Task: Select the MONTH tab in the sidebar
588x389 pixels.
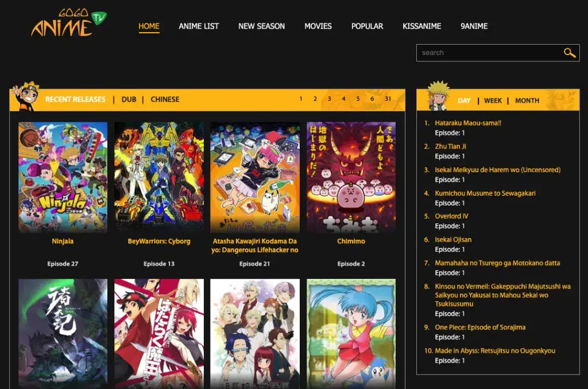Action: coord(527,100)
